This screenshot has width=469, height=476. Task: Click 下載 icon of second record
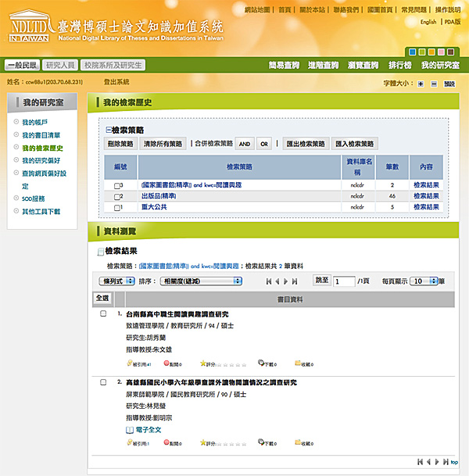[261, 443]
